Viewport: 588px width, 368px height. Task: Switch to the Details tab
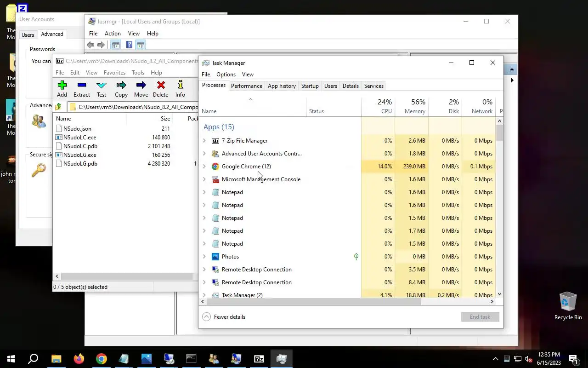[351, 86]
